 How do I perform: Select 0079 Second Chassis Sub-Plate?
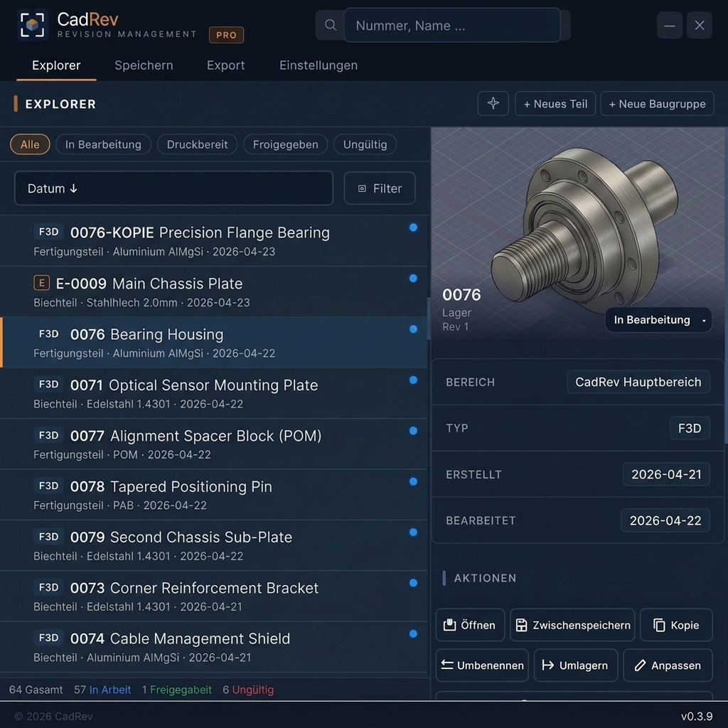pos(213,545)
